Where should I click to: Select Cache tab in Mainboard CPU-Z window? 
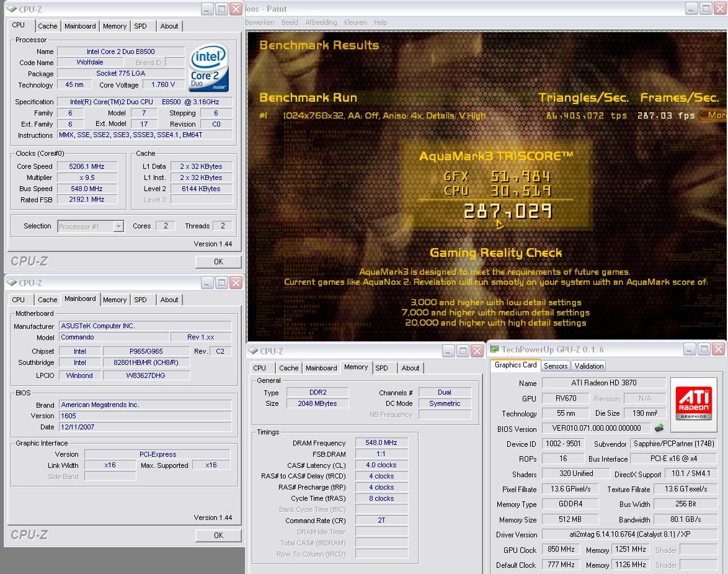(x=47, y=300)
